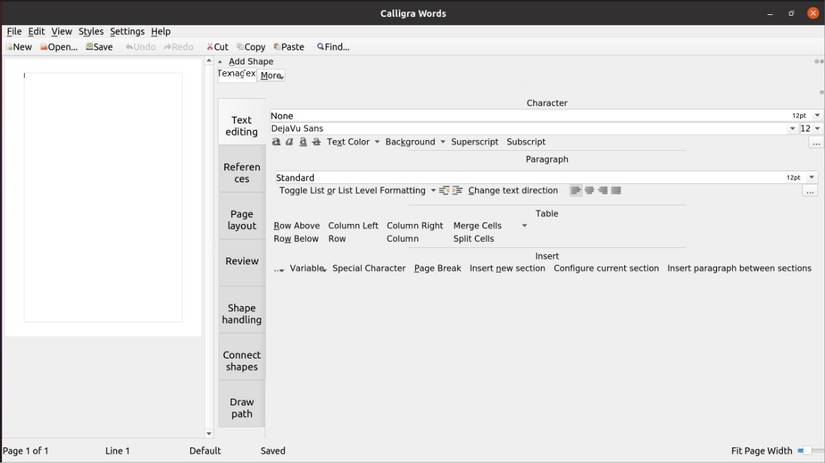Decrease paragraph indent icon
The height and width of the screenshot is (463, 825).
(444, 190)
